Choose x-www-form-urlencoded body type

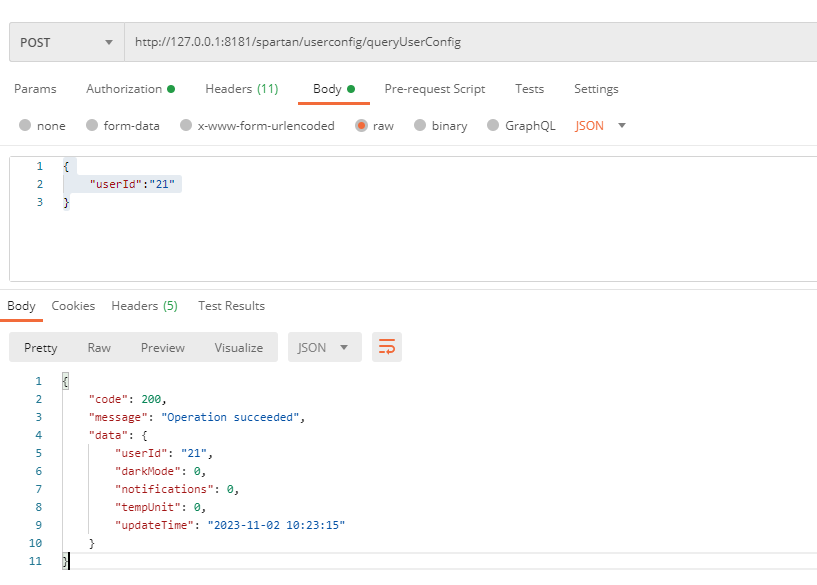[x=185, y=126]
